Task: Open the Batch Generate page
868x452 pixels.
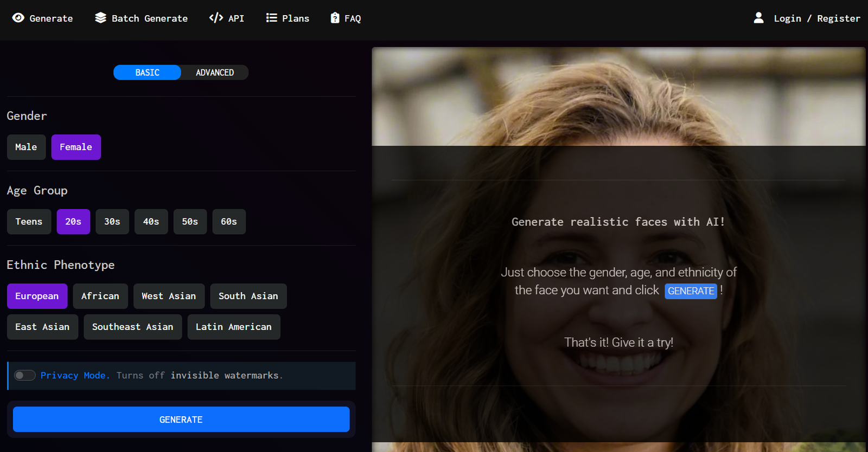Action: click(x=141, y=18)
